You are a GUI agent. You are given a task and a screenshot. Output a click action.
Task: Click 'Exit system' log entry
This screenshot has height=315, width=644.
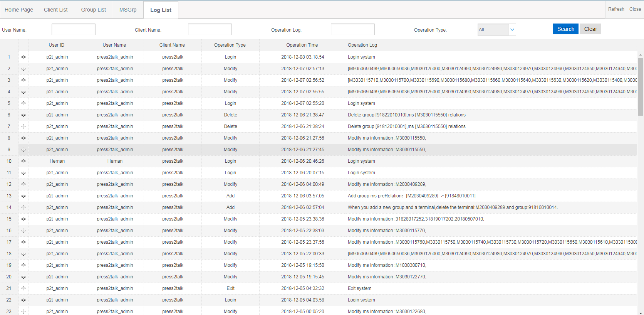tap(360, 288)
